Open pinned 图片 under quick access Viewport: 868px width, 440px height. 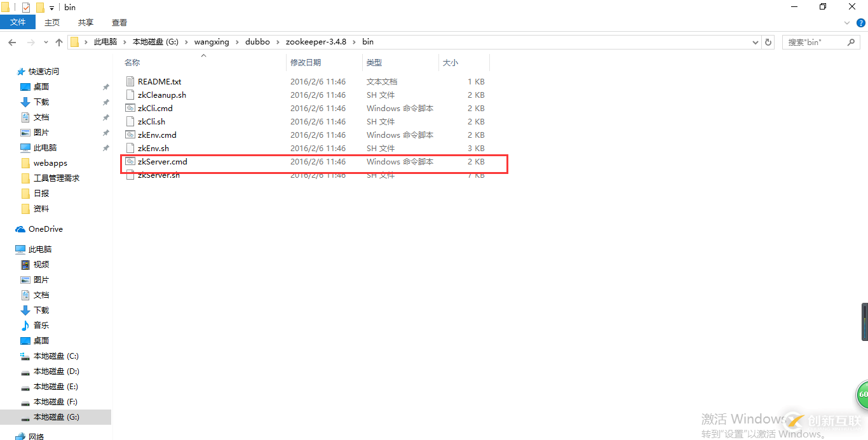tap(41, 133)
